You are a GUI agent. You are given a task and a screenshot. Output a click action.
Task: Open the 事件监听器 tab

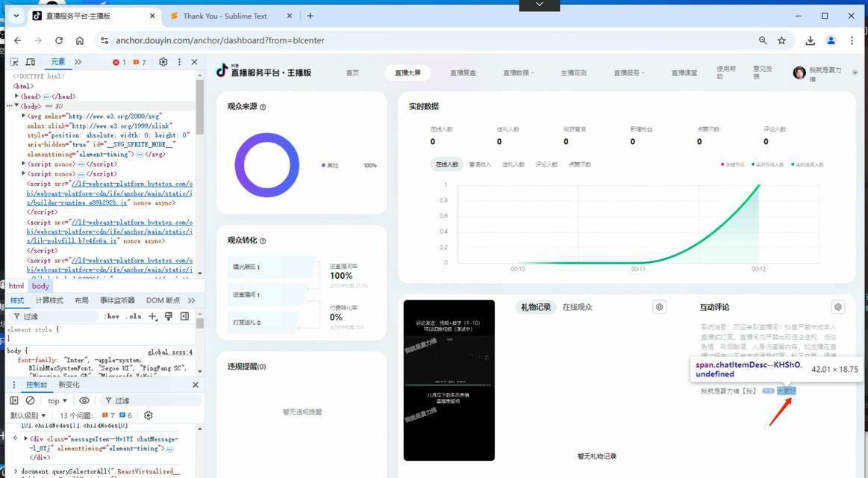click(117, 300)
